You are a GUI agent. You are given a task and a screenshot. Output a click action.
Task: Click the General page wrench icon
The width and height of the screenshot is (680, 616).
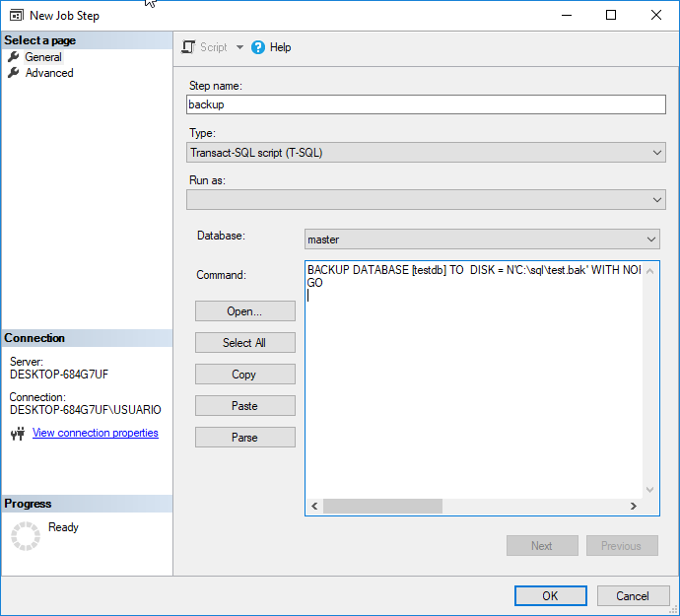14,56
